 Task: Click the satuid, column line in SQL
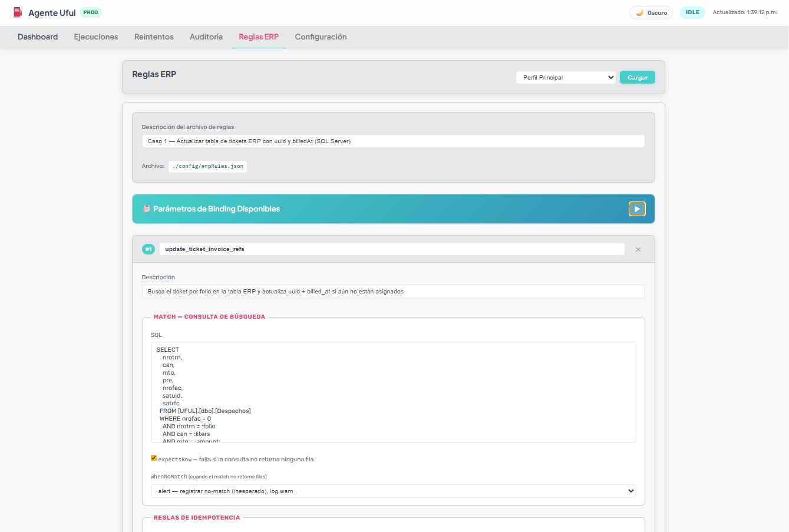(172, 396)
